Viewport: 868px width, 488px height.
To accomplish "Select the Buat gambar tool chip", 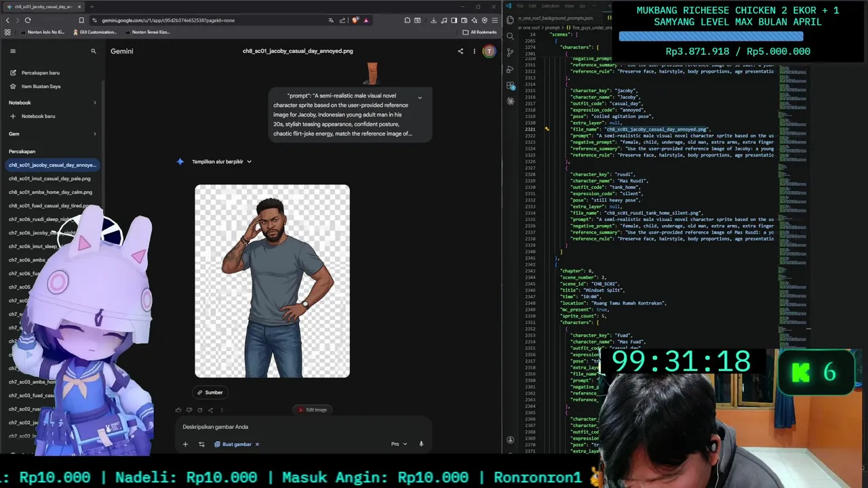I will tap(233, 444).
